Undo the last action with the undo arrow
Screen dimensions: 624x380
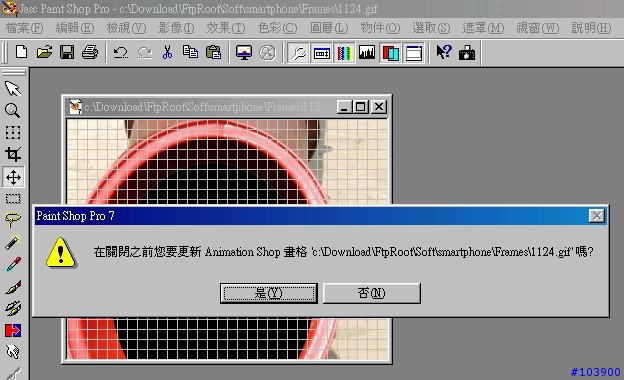click(x=120, y=52)
